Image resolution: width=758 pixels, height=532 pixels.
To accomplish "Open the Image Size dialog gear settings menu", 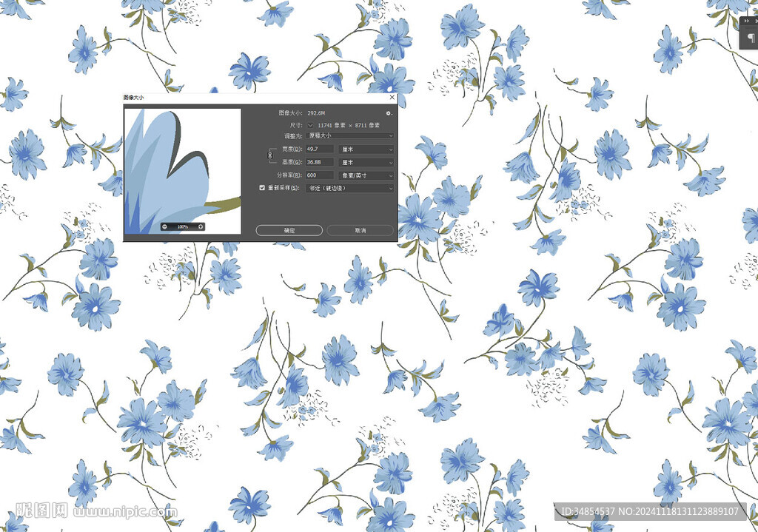I will click(388, 113).
